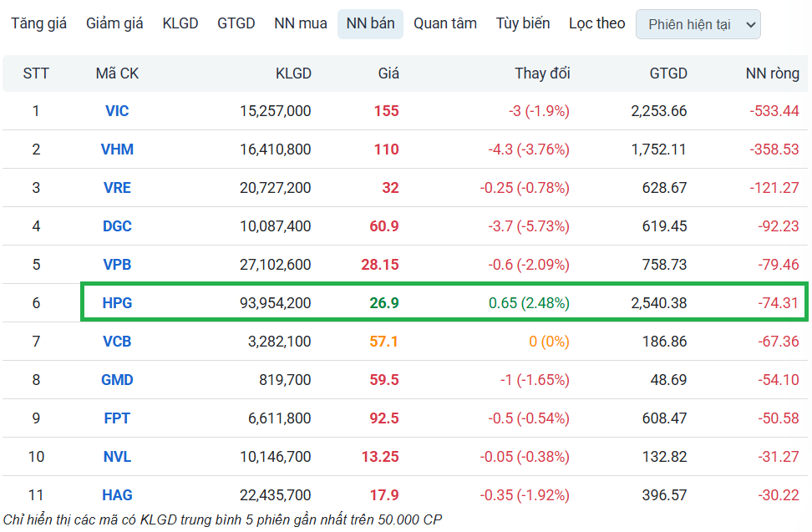Select the KLGD filter tab
812x532 pixels.
click(180, 23)
